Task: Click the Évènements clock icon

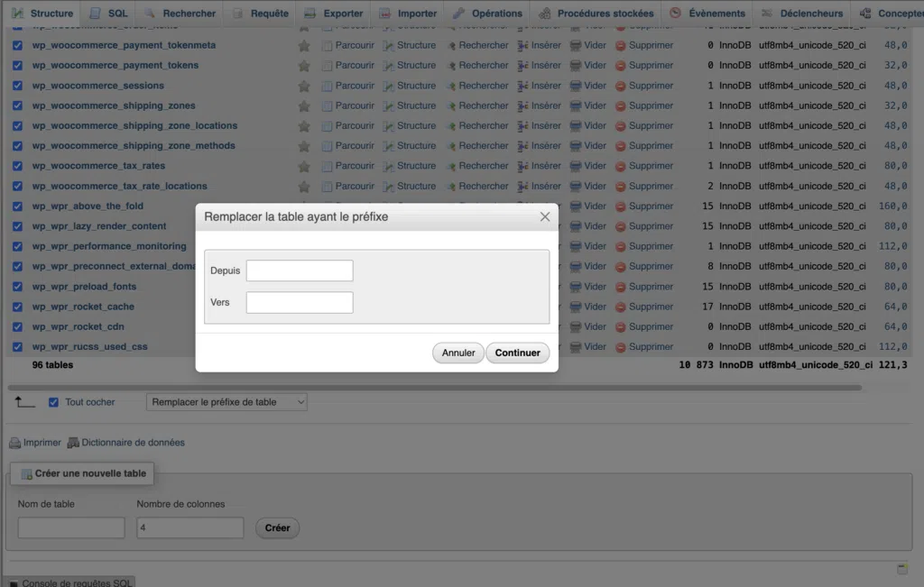Action: [x=675, y=13]
